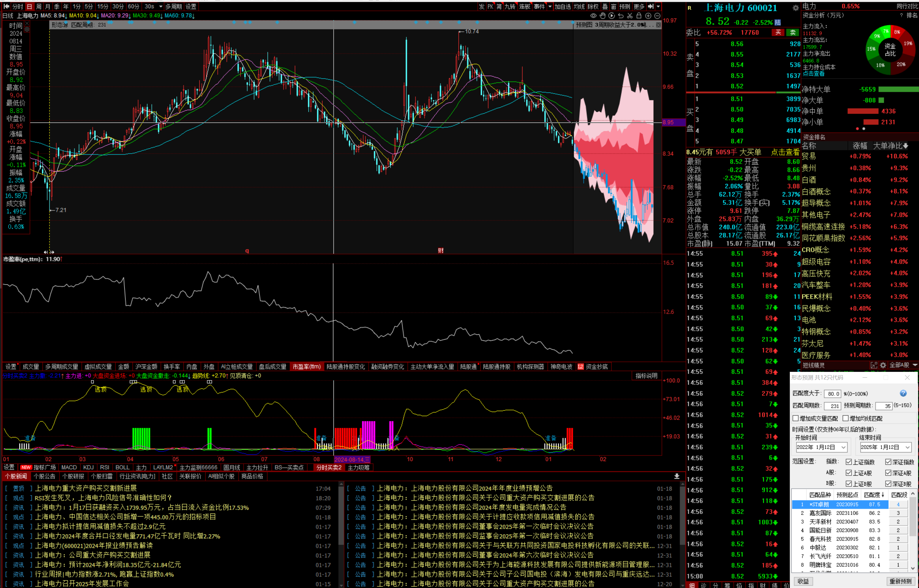The image size is (919, 588).
Task: Zoom in with the plus circle icon
Action: 648,16
